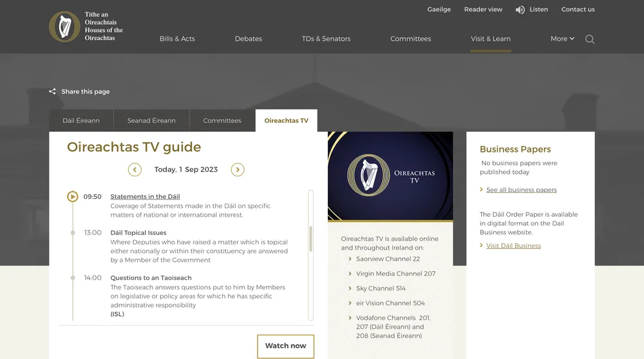Screen dimensions: 644x359
Task: Switch language to Gaeilge
Action: (439, 10)
